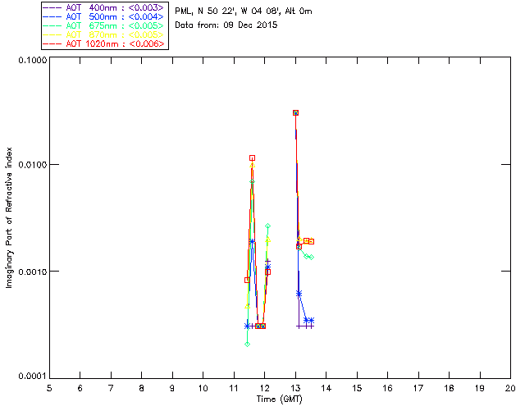
Task: Click the 0.0010 y-axis label
Action: click(x=32, y=272)
